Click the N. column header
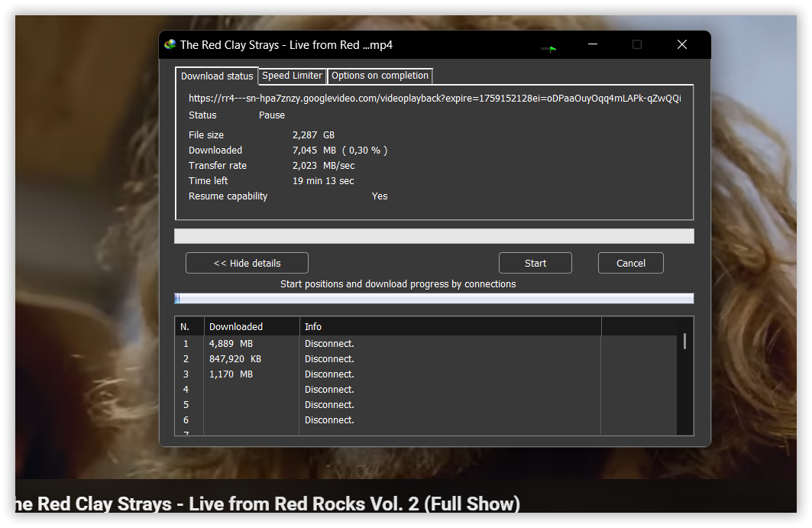Viewport: 812px width, 528px height. pos(189,327)
